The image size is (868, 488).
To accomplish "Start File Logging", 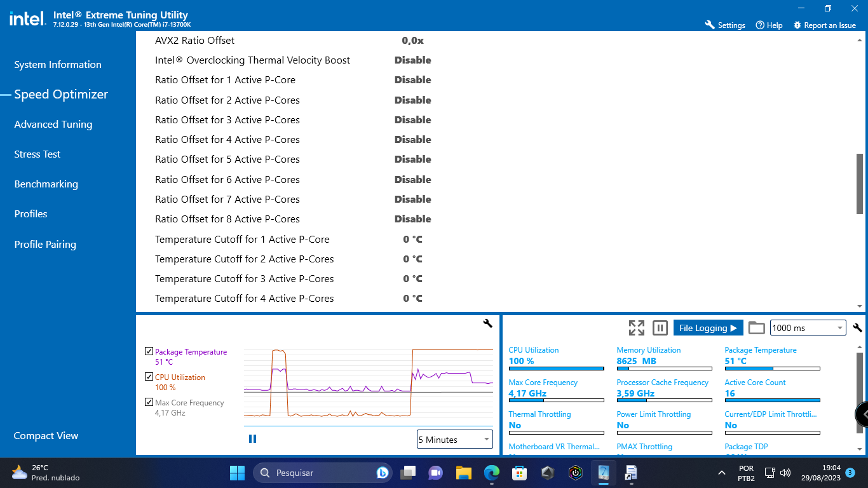I will click(709, 328).
